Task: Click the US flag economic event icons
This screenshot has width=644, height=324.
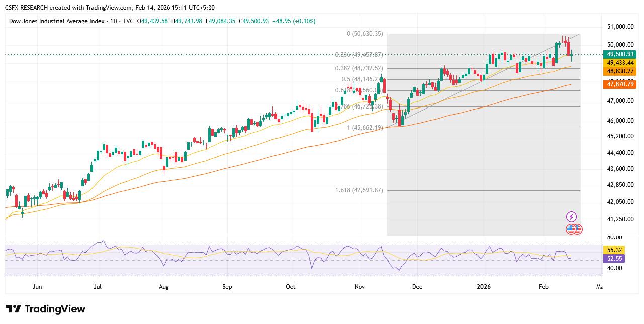Action: (x=574, y=229)
